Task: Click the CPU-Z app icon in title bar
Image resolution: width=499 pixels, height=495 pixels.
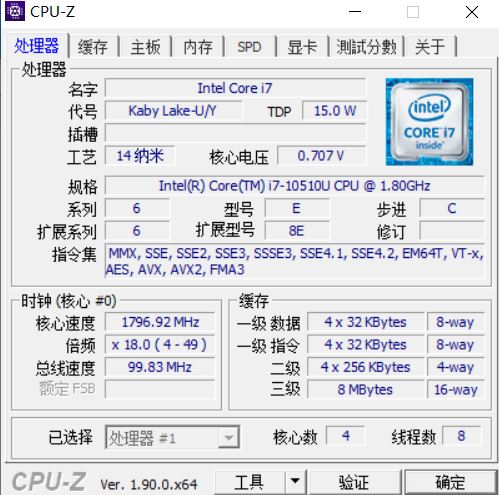Action: click(15, 11)
